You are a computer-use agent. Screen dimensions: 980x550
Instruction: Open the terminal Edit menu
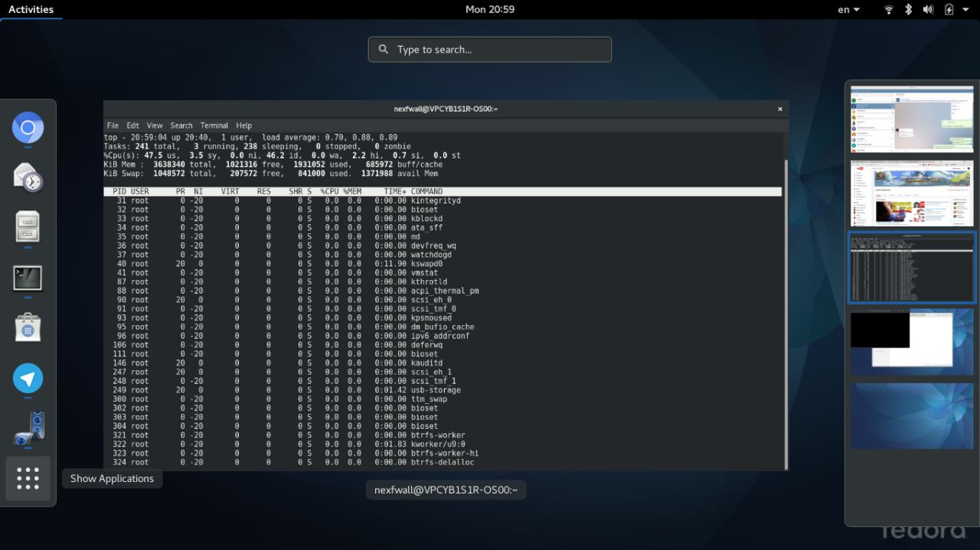click(x=132, y=125)
